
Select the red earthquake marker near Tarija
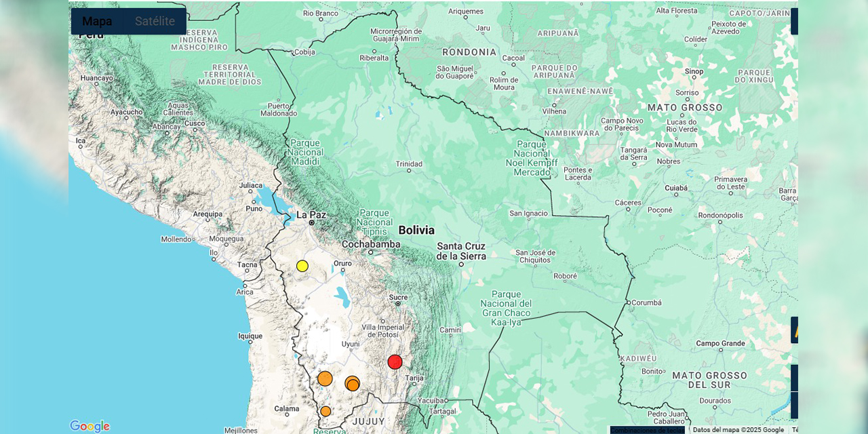pyautogui.click(x=395, y=362)
